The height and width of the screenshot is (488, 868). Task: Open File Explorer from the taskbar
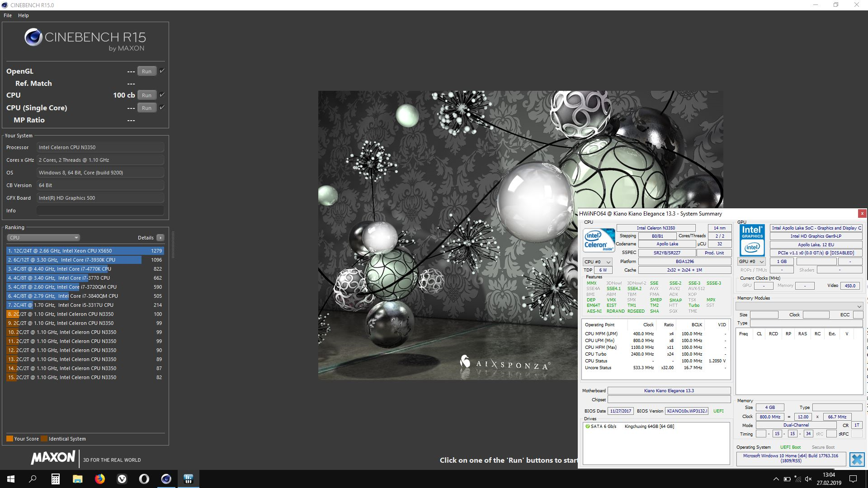pos(77,479)
